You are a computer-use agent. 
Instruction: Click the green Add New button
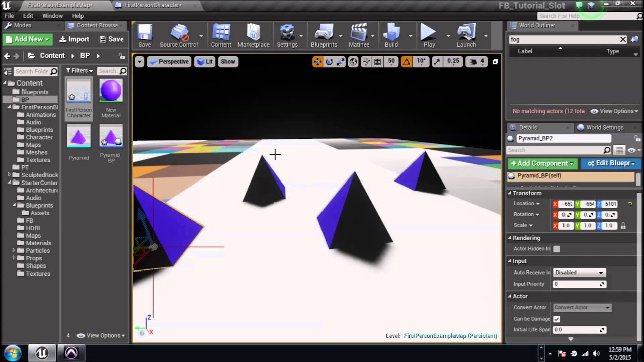pyautogui.click(x=28, y=39)
